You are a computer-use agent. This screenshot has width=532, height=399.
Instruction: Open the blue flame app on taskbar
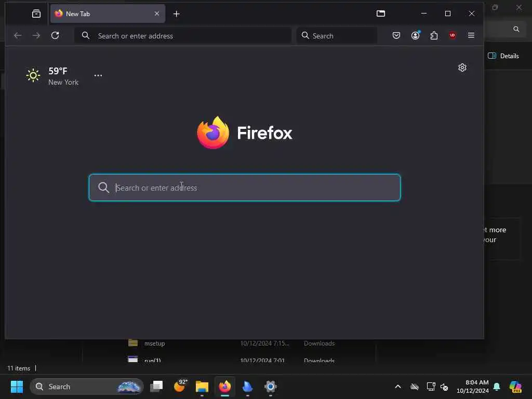pos(247,386)
